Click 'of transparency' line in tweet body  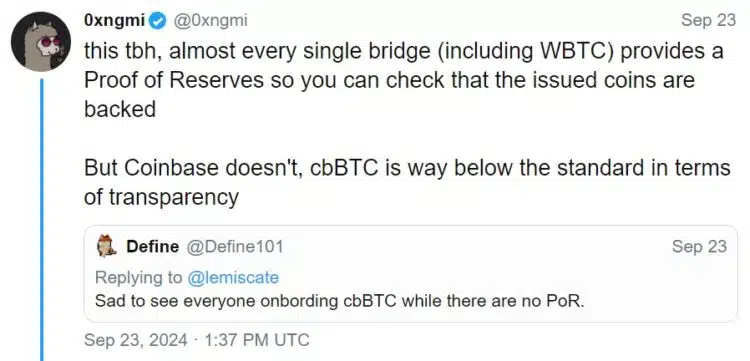click(x=161, y=197)
